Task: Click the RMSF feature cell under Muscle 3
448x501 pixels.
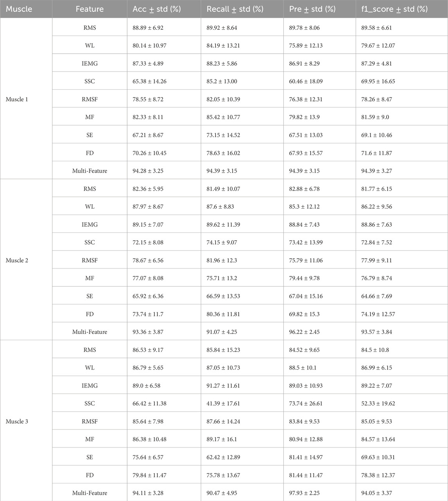Action: pos(90,422)
